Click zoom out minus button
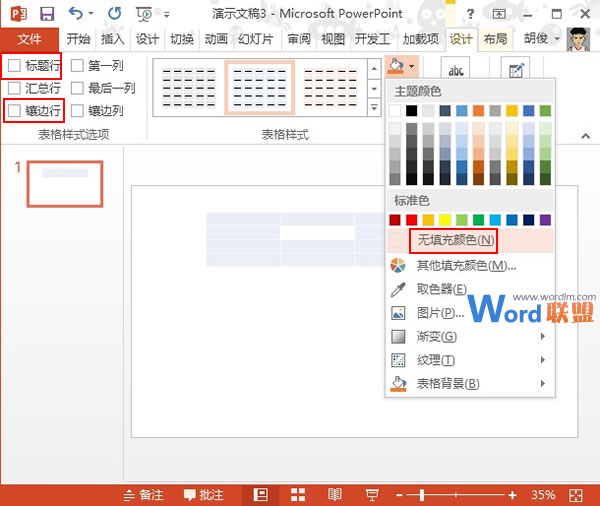This screenshot has height=506, width=600. (x=399, y=495)
